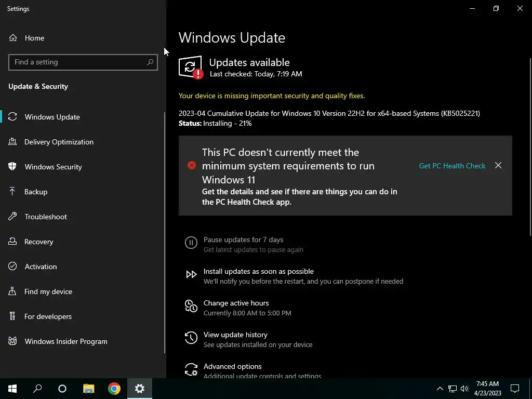Click the sidebar vertical scrollbar
532x399 pixels.
click(x=165, y=233)
